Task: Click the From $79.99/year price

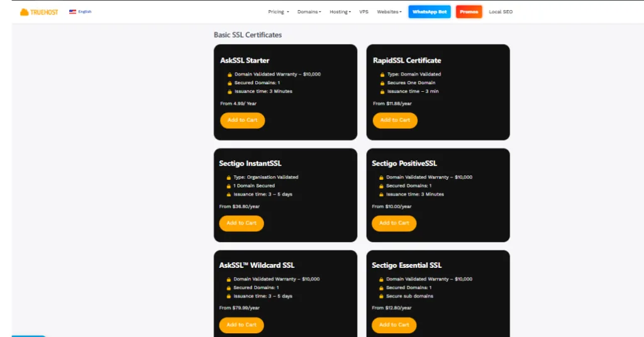Action: click(240, 308)
